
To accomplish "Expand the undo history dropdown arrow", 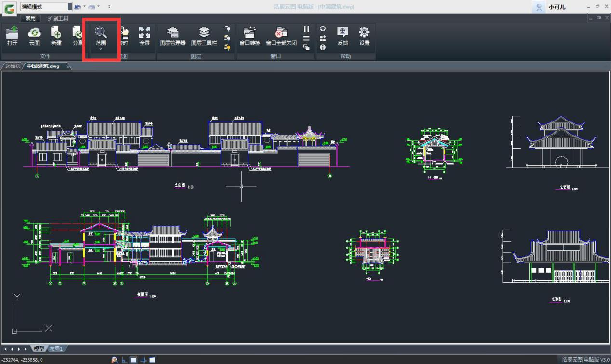I will click(85, 7).
